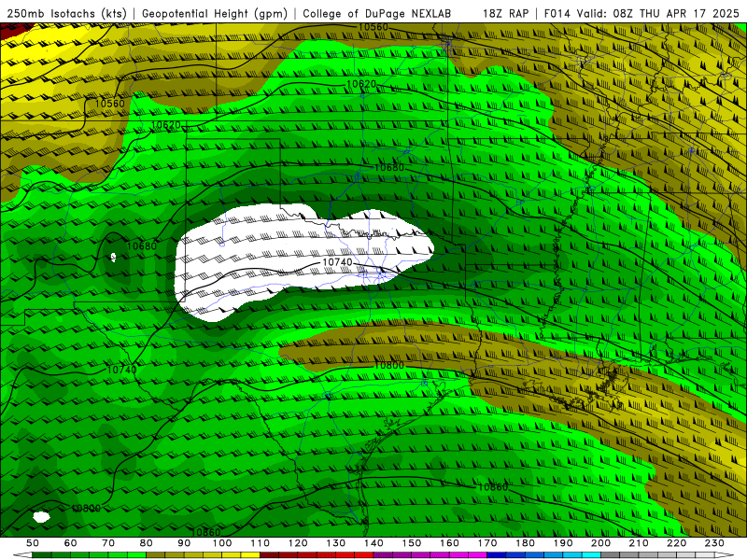
Task: Click the "F014" forecast hour text
Action: pyautogui.click(x=557, y=13)
